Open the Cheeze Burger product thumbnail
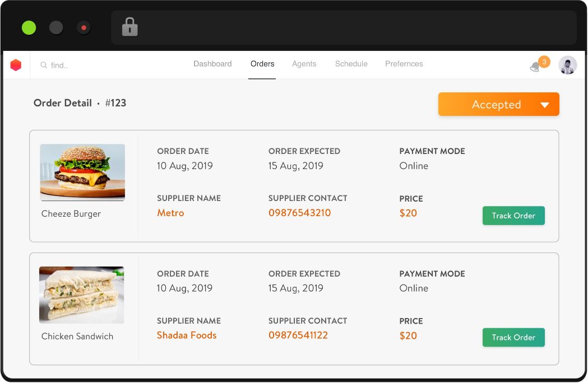Image resolution: width=588 pixels, height=383 pixels. (82, 172)
